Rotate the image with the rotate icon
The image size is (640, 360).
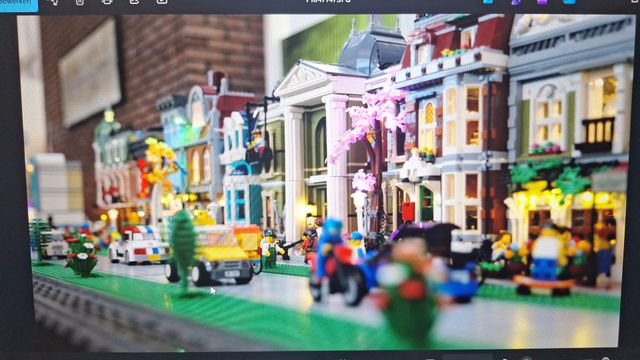coord(53,2)
